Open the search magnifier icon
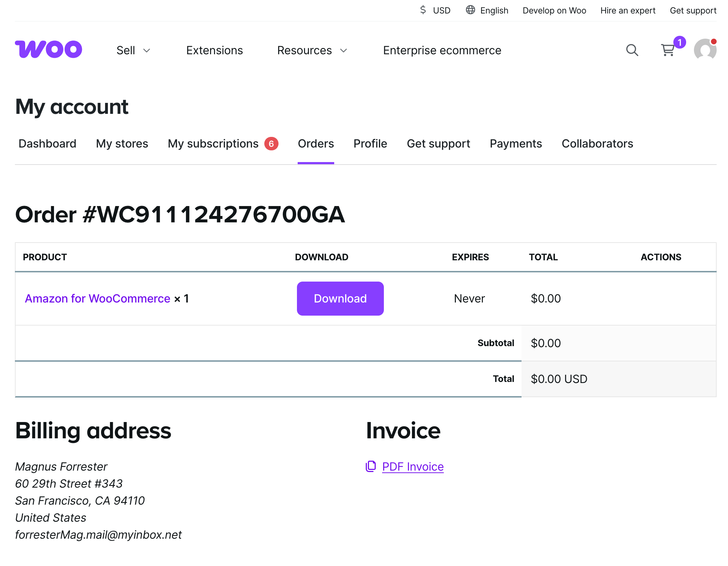The width and height of the screenshot is (728, 566). coord(632,50)
